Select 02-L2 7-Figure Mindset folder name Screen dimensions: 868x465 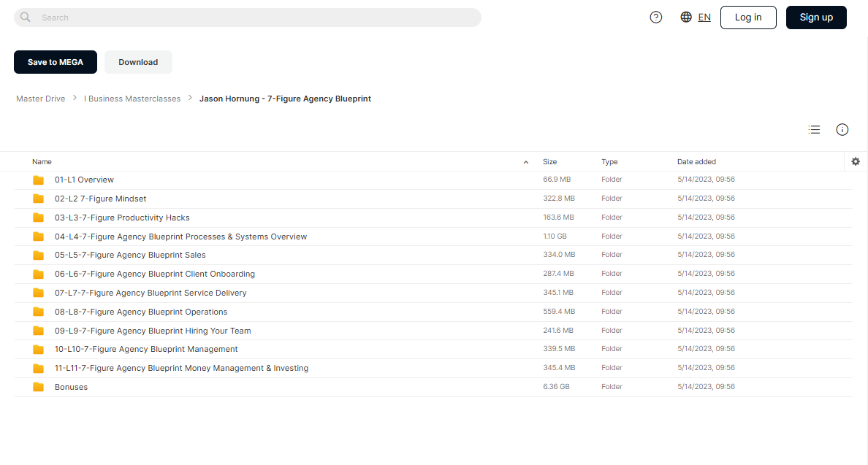100,199
